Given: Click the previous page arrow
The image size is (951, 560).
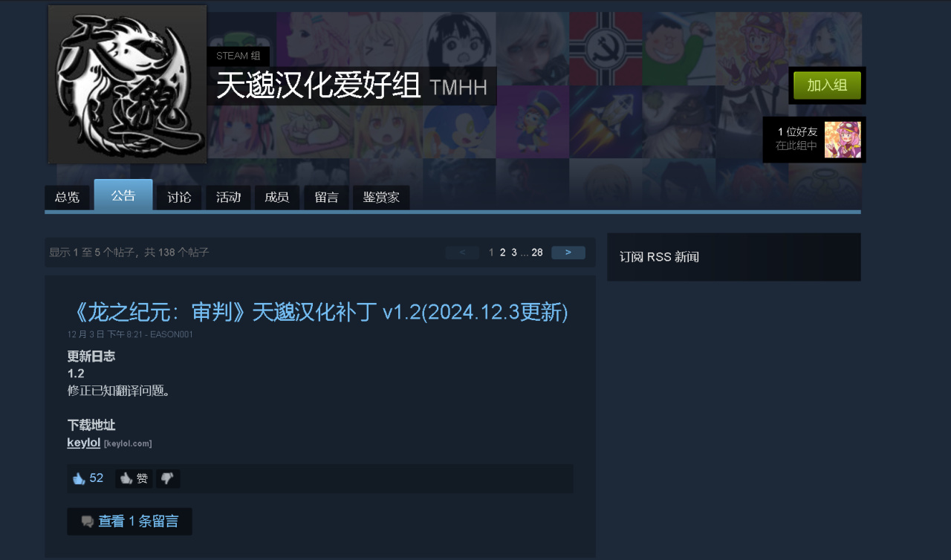Looking at the screenshot, I should coord(463,253).
